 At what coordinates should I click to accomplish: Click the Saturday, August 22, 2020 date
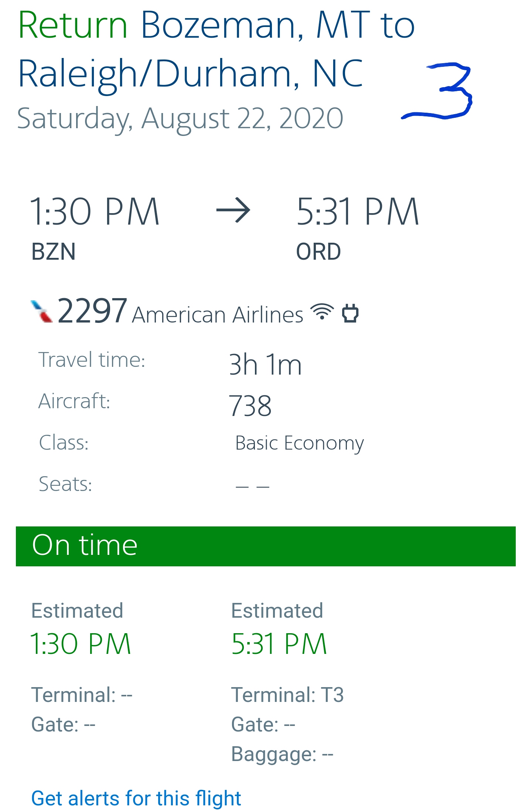[180, 118]
